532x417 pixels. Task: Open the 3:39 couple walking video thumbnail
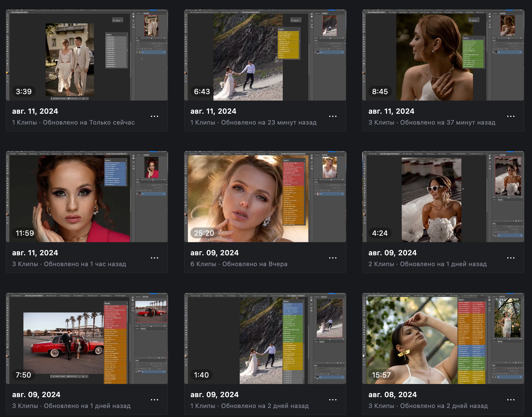(87, 55)
